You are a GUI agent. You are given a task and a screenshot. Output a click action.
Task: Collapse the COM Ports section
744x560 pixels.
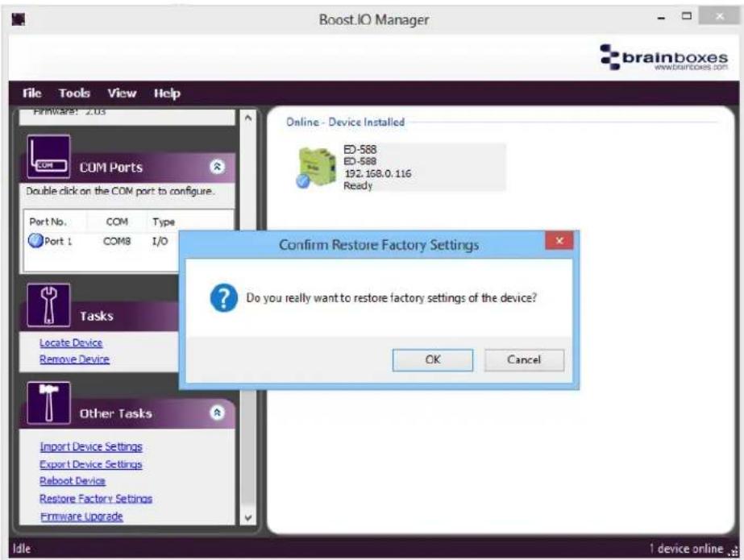click(217, 167)
